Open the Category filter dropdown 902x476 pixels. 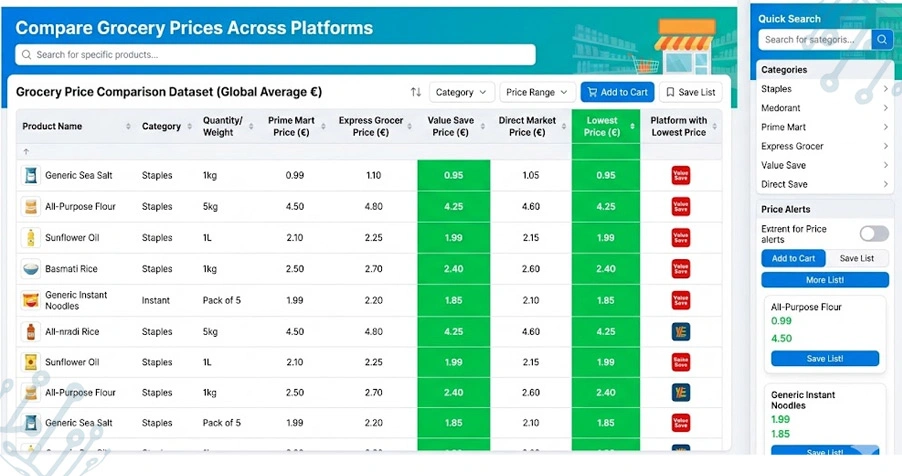click(461, 92)
